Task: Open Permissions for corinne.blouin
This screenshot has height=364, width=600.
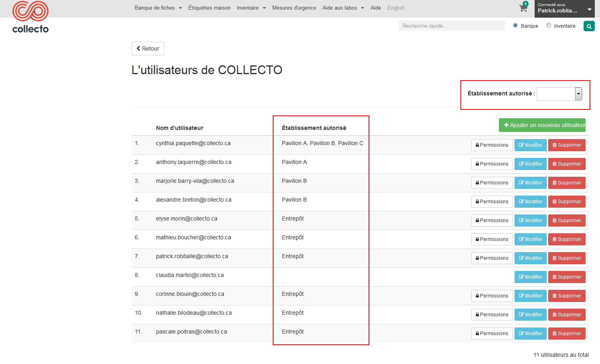Action: [x=492, y=296]
